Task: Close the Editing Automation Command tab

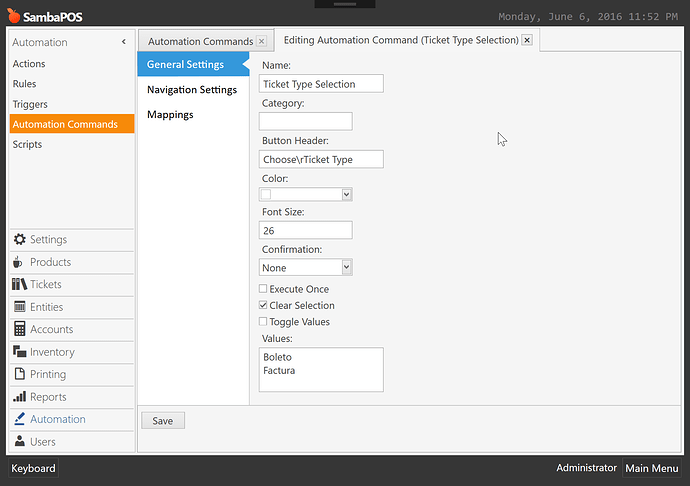Action: pyautogui.click(x=527, y=40)
